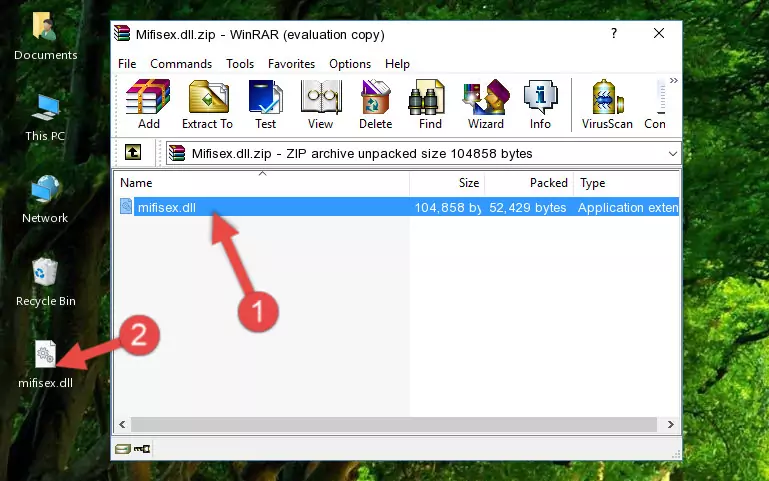Click the mifisex.dll row file icon
769x481 pixels.
pos(126,206)
